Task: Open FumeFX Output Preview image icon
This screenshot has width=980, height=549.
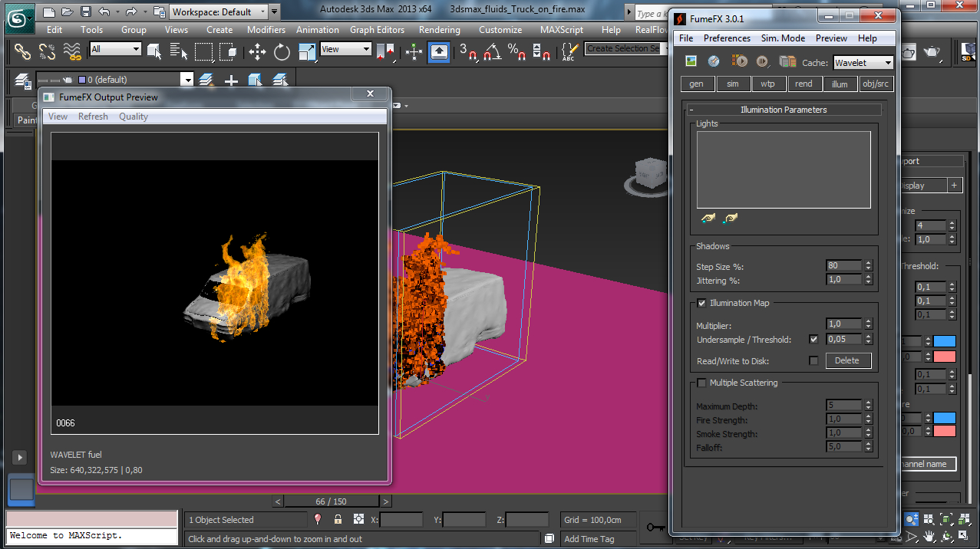Action: pyautogui.click(x=691, y=61)
